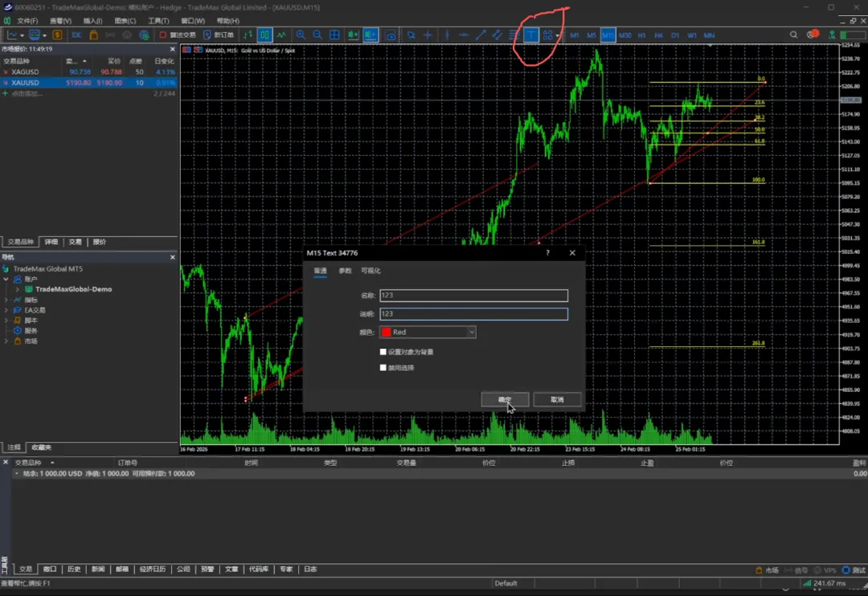
Task: Tick the 禁用选择 checkbox
Action: (383, 368)
